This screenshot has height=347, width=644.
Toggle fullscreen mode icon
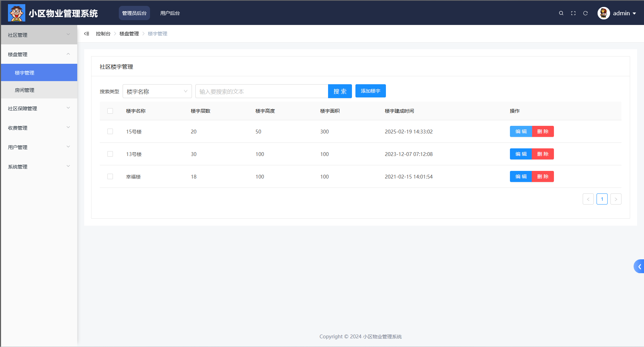573,13
